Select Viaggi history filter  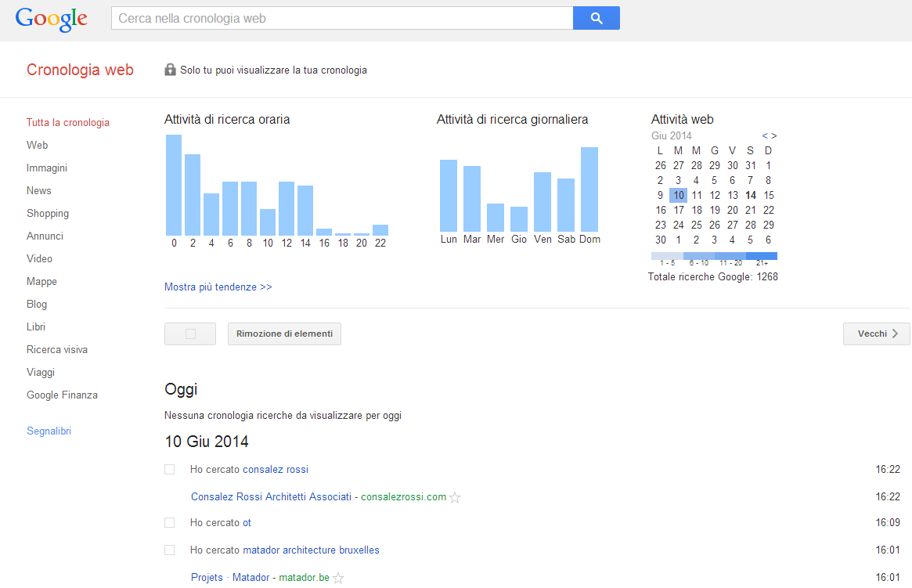click(41, 372)
